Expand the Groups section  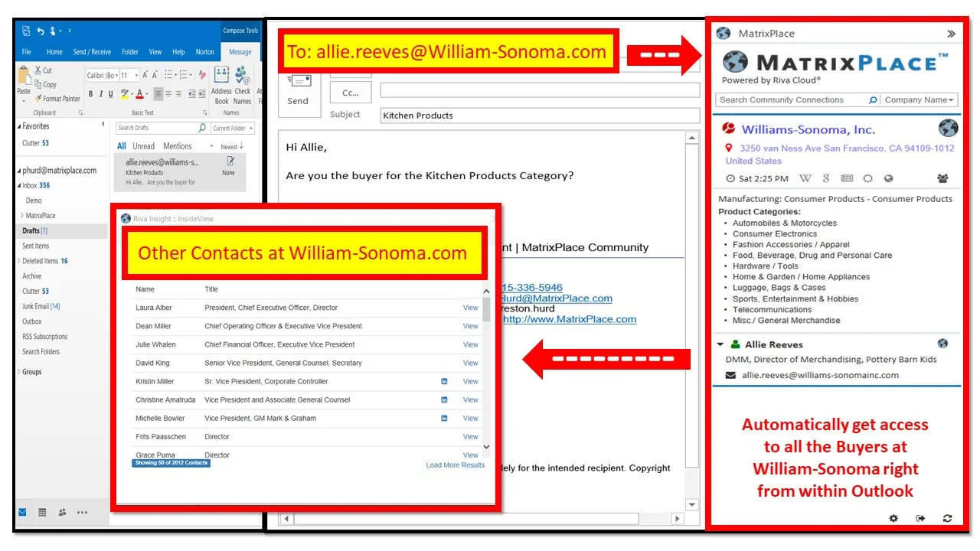(x=19, y=372)
